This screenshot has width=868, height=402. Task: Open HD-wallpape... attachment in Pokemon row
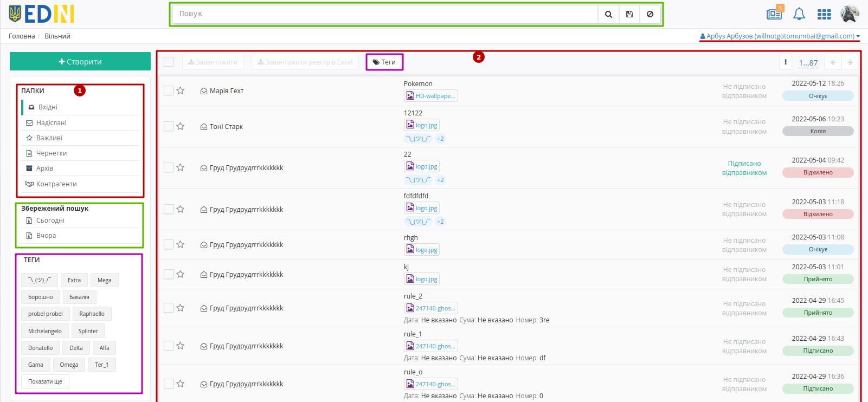pos(431,96)
